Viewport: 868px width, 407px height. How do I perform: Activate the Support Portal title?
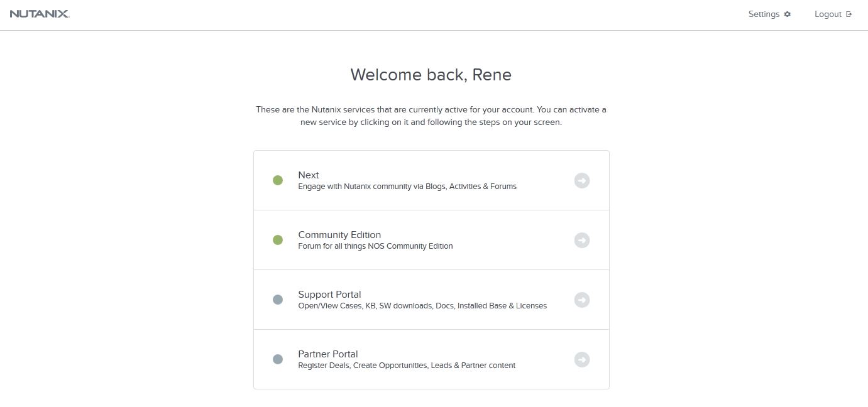click(329, 295)
